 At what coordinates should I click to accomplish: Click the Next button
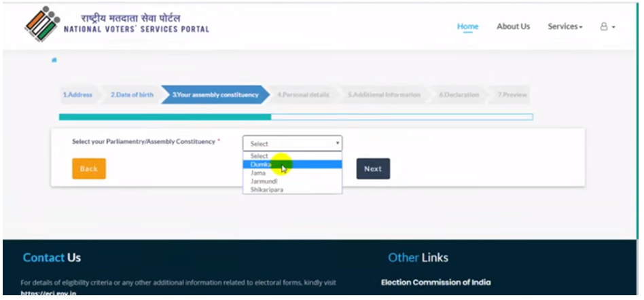(373, 169)
